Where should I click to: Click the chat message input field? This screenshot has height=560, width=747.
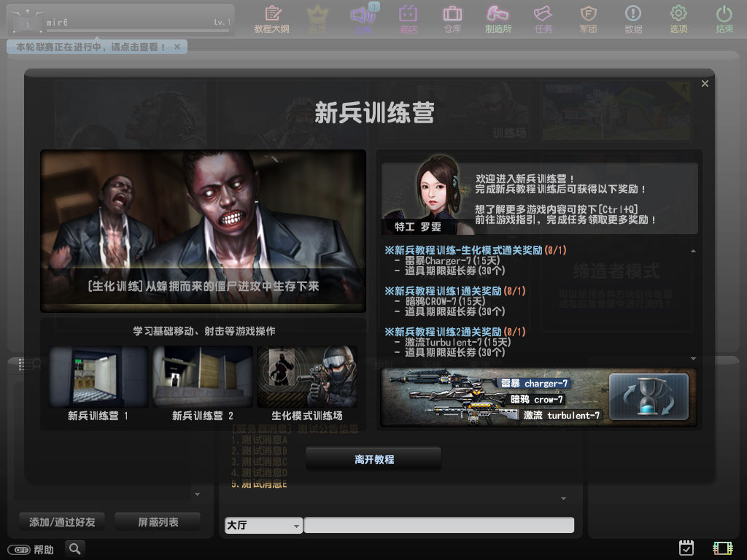pyautogui.click(x=438, y=525)
